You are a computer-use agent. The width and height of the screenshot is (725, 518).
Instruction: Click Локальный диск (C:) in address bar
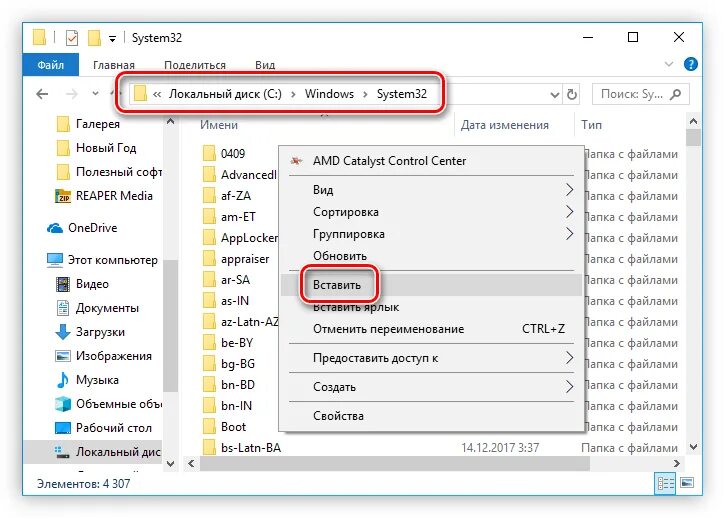point(225,94)
